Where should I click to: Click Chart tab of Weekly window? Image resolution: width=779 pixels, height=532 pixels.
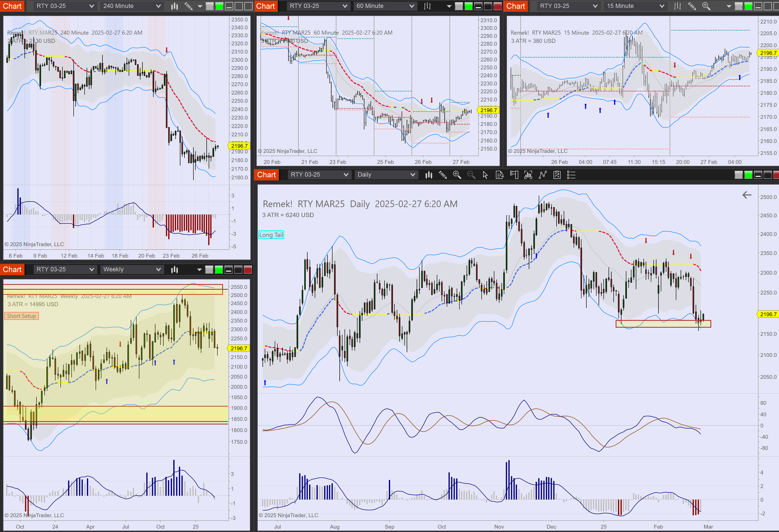(12, 270)
